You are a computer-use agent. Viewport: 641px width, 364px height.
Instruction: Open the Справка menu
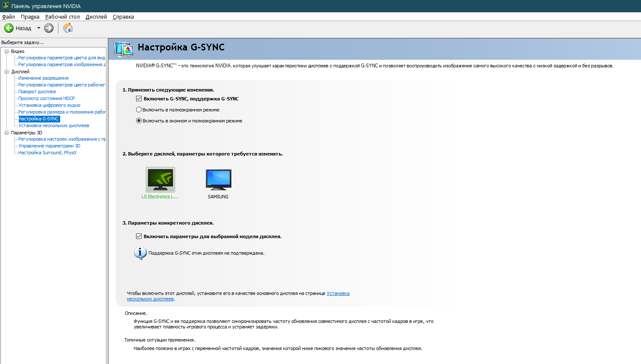pyautogui.click(x=123, y=17)
